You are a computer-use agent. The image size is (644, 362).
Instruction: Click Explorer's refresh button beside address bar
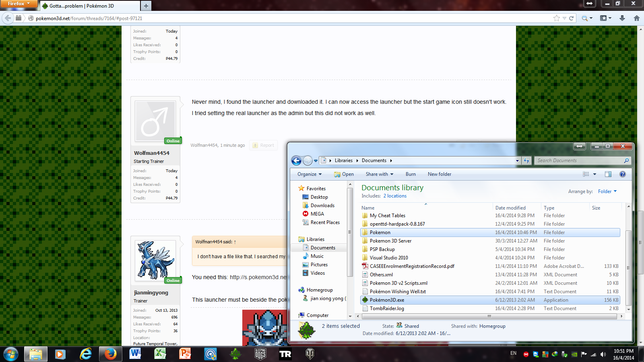(x=526, y=160)
